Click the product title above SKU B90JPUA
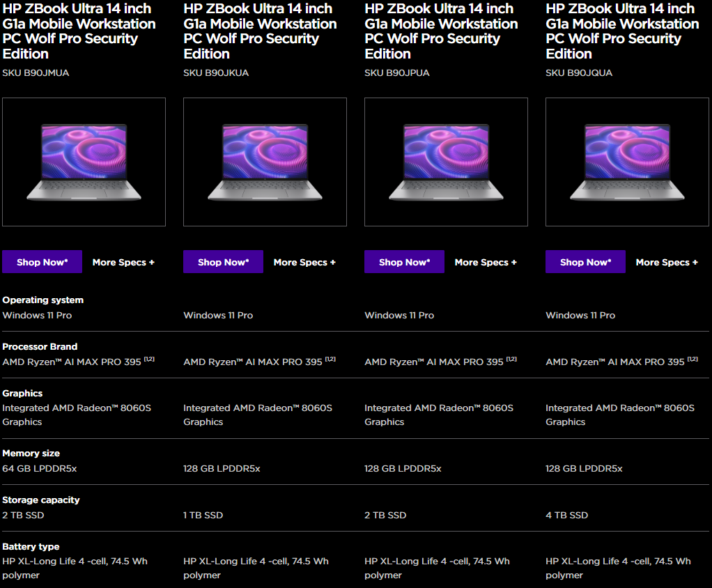The height and width of the screenshot is (588, 712). point(441,31)
